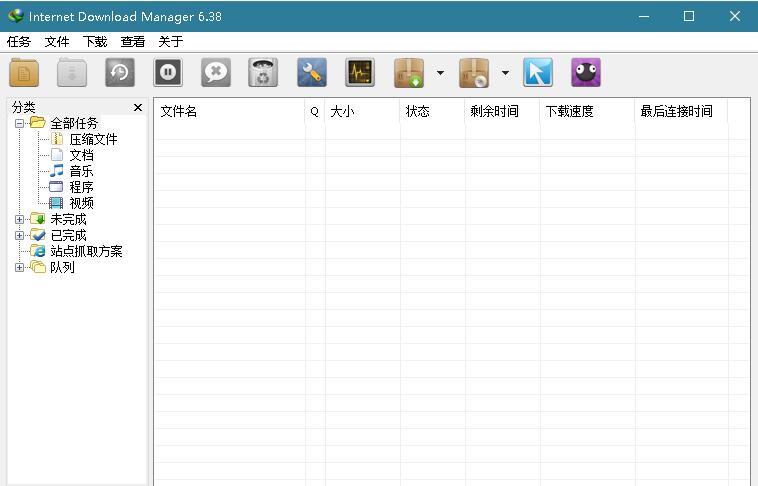This screenshot has height=486, width=758.
Task: Select the 音乐 category
Action: [81, 171]
